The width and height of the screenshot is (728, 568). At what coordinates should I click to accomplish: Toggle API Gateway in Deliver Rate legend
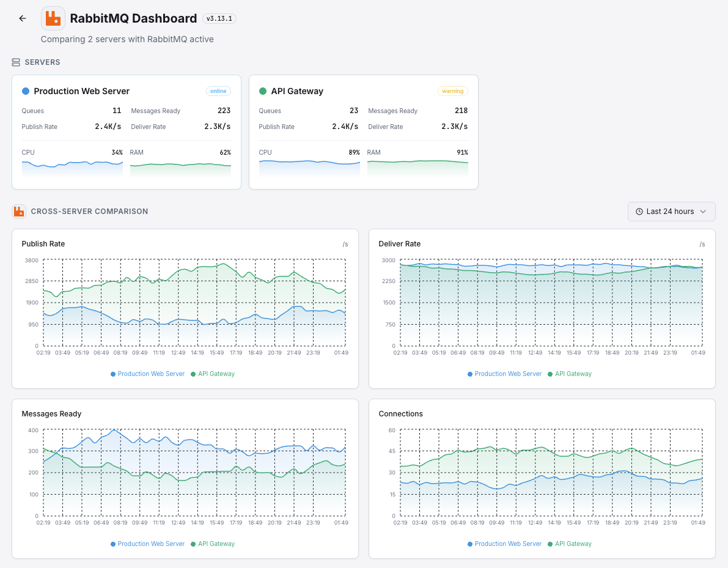pos(569,374)
